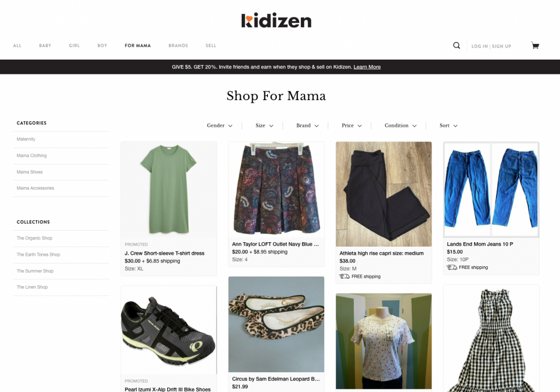Expand the Condition filter dropdown
This screenshot has height=392, width=560.
pyautogui.click(x=401, y=125)
